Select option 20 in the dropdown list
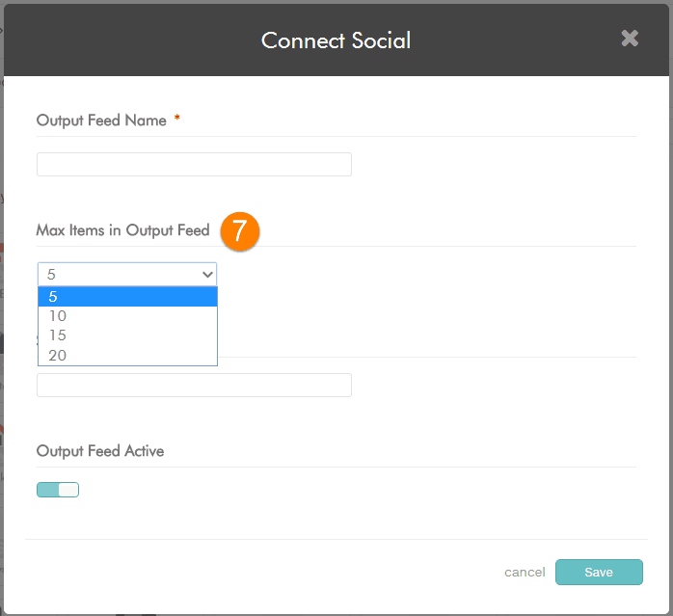673x616 pixels. coord(127,356)
